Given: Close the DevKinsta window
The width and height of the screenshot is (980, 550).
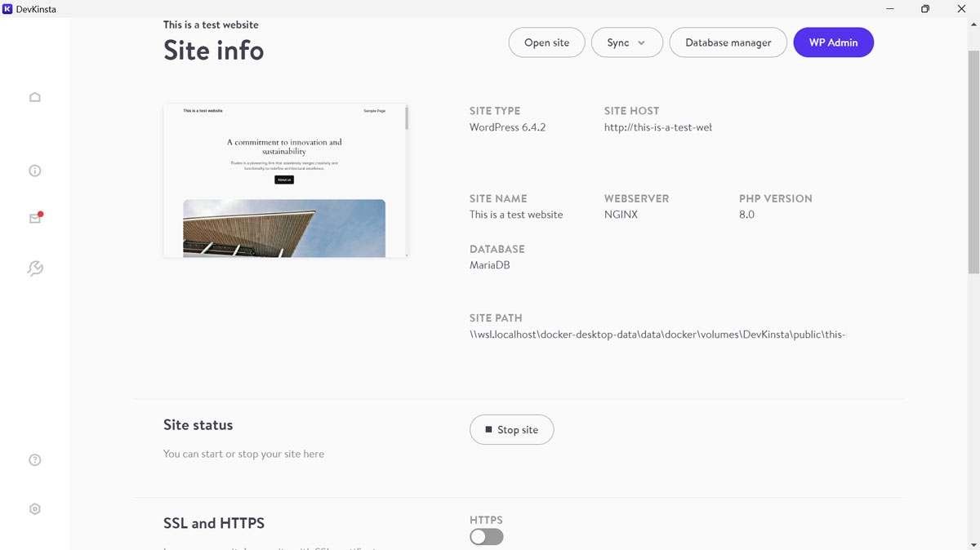Looking at the screenshot, I should click(961, 9).
